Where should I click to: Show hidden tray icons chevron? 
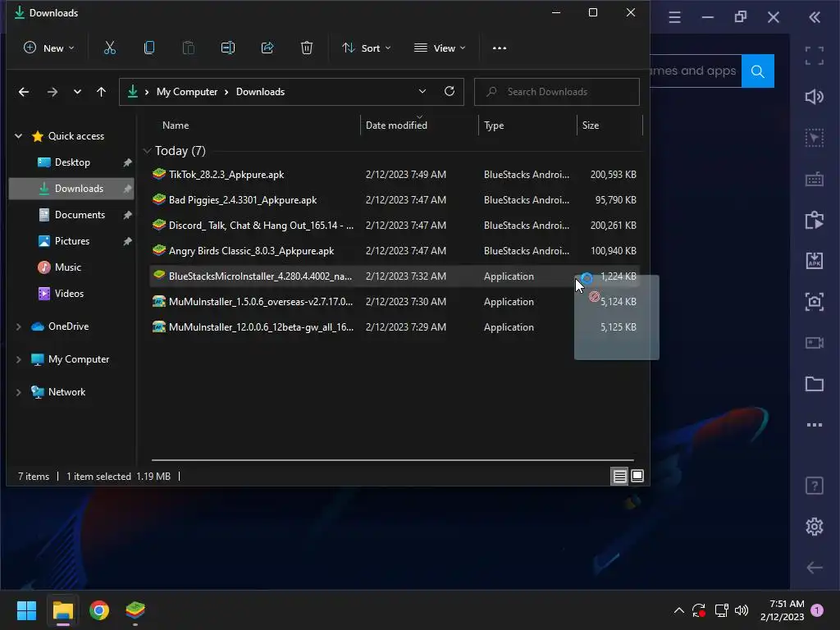click(678, 610)
